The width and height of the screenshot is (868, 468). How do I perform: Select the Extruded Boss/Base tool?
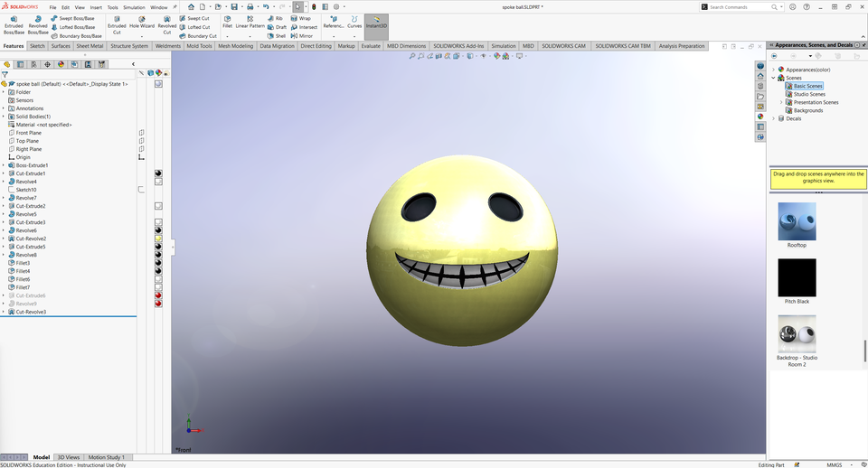pyautogui.click(x=14, y=23)
